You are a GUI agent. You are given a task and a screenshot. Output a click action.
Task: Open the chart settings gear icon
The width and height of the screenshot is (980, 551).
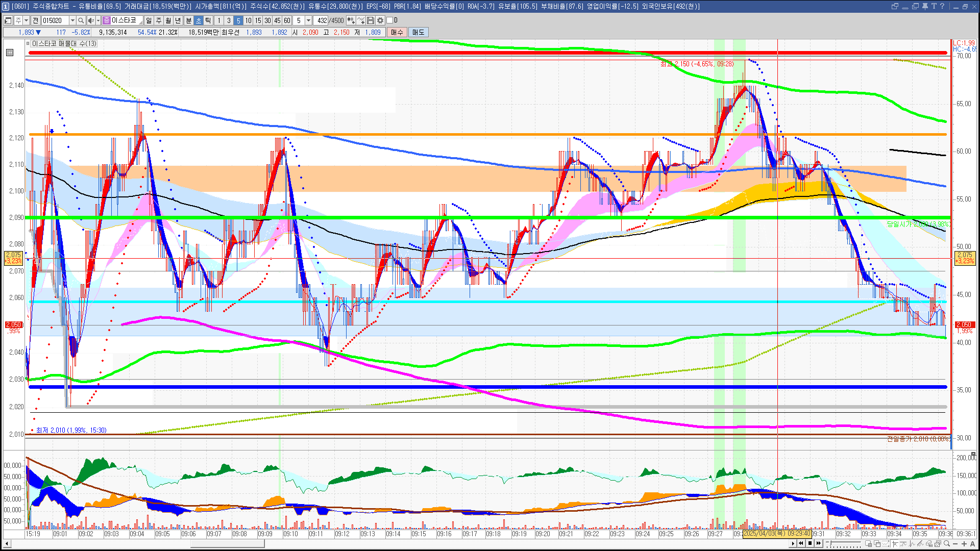tap(380, 20)
